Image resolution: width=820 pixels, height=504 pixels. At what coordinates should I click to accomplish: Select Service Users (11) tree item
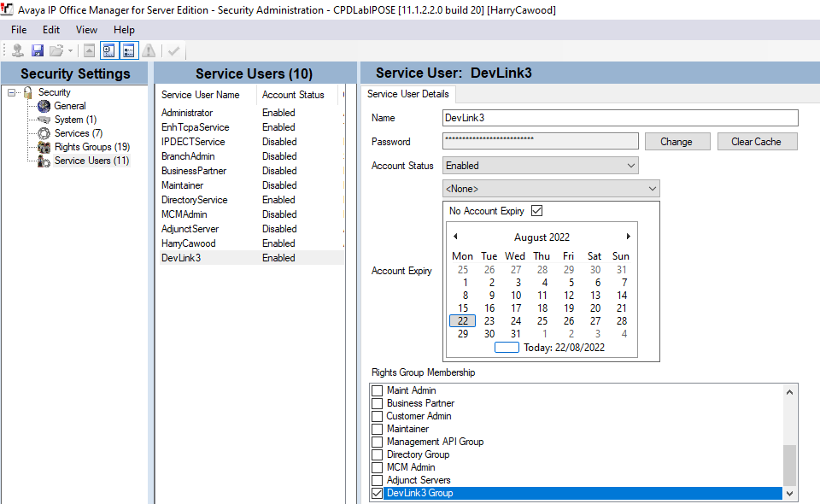[91, 161]
